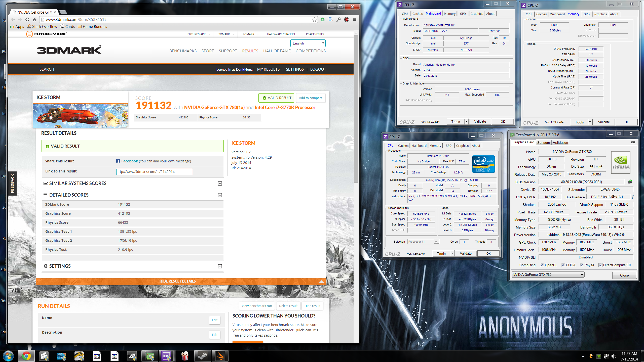Screen dimensions: 644x362
Task: Switch to Sensors tab in GPU-Z
Action: pos(543,143)
